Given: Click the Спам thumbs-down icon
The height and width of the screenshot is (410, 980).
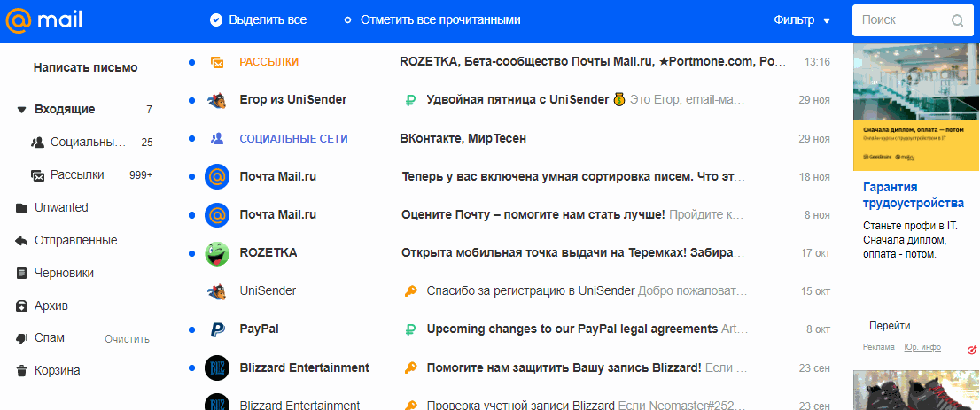Looking at the screenshot, I should pos(22,338).
